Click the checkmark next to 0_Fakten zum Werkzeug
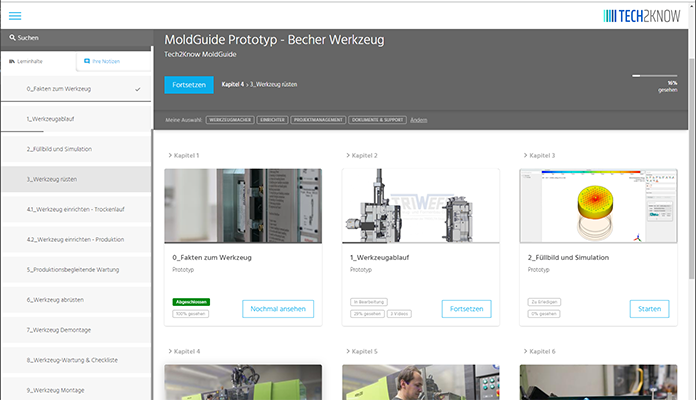 click(138, 89)
